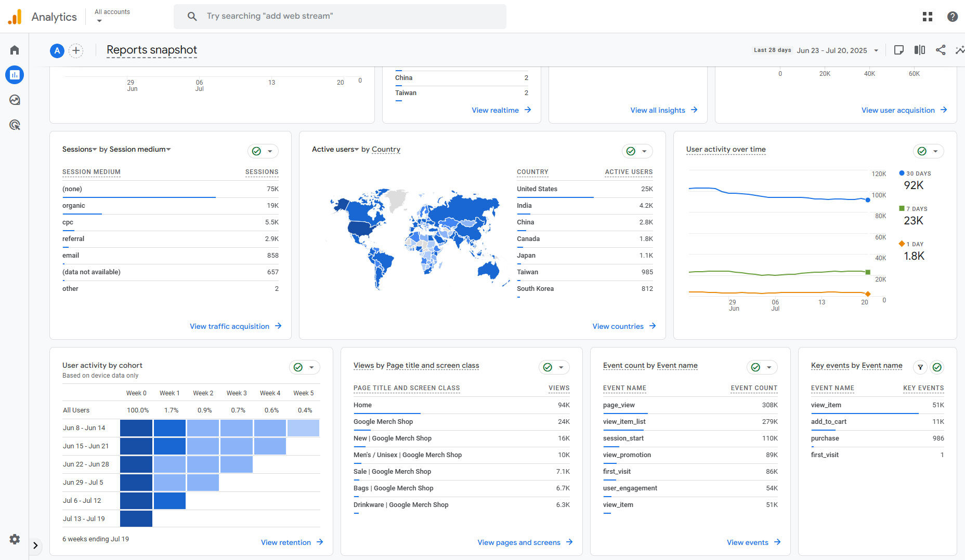Open Insights with the sparkline icon
The image size is (965, 560).
click(959, 50)
